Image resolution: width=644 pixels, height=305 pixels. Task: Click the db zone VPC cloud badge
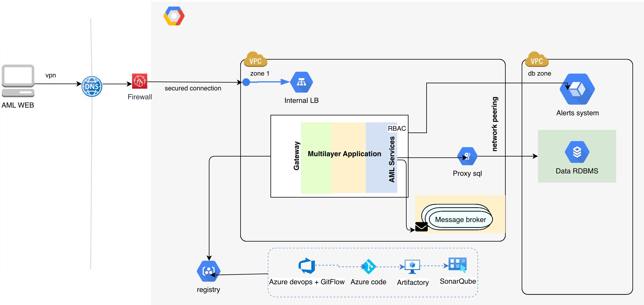(x=537, y=60)
